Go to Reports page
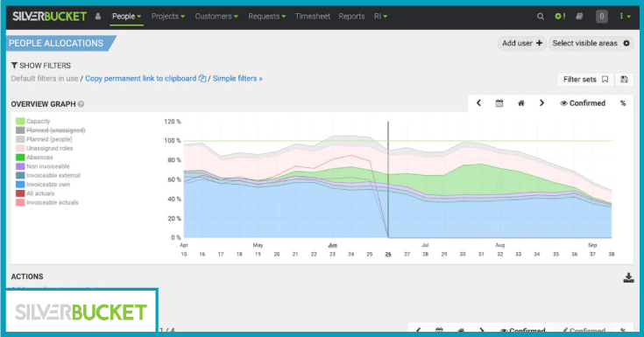 point(351,17)
